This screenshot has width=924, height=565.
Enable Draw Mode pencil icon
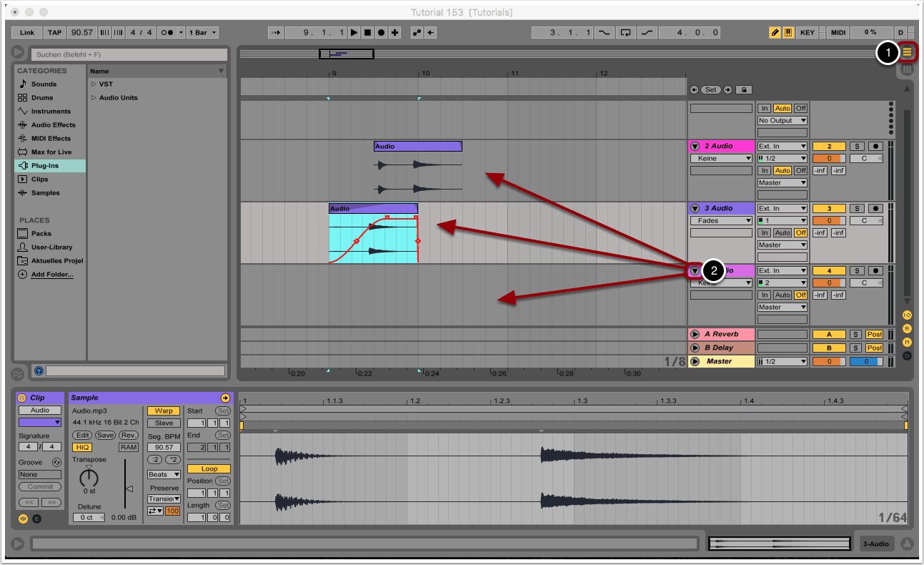(775, 32)
